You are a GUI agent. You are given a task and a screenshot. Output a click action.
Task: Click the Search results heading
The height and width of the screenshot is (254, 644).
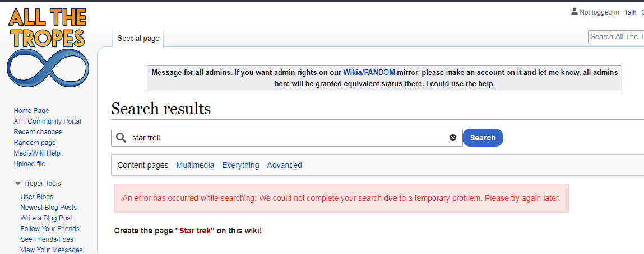click(161, 109)
